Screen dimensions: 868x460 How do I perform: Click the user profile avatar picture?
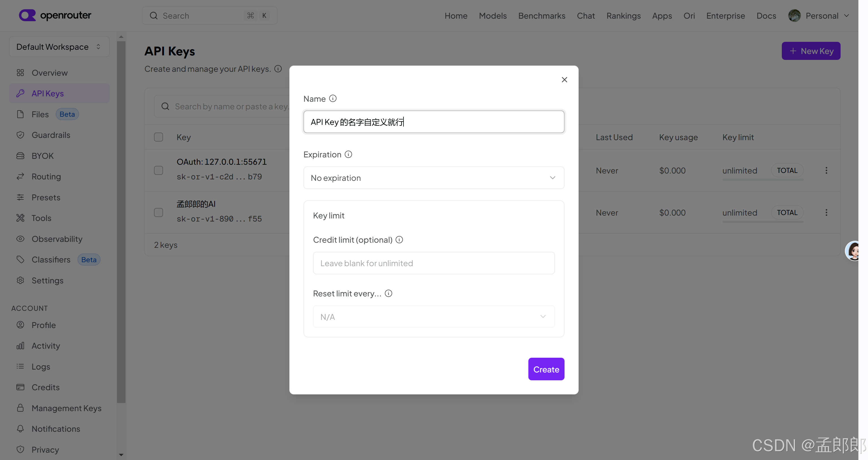pyautogui.click(x=794, y=16)
